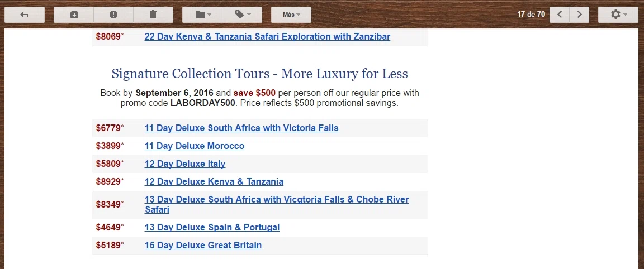
Task: Click the 17 de 70 message counter
Action: (531, 15)
